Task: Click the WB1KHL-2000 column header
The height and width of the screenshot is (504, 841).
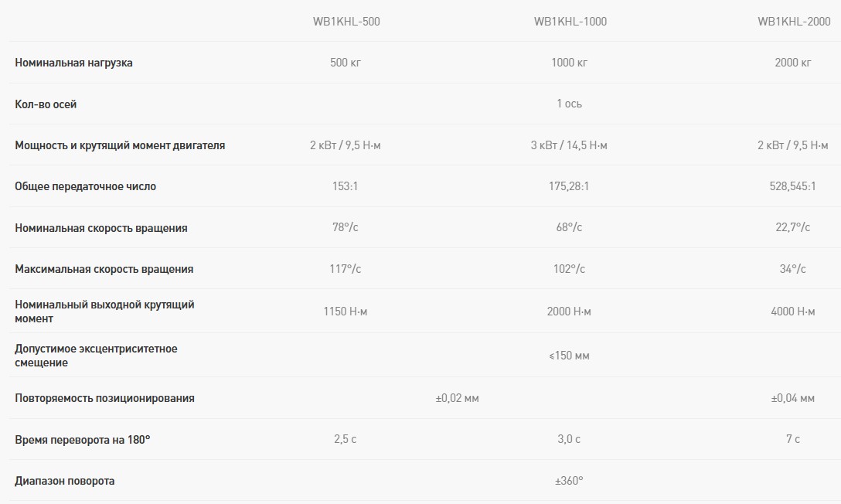Action: [x=794, y=22]
